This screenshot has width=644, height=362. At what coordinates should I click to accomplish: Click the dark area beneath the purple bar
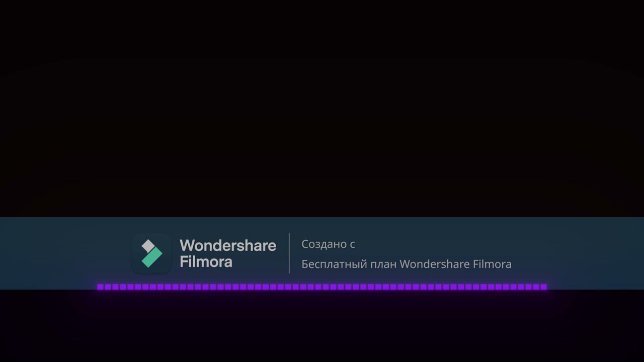[322, 327]
